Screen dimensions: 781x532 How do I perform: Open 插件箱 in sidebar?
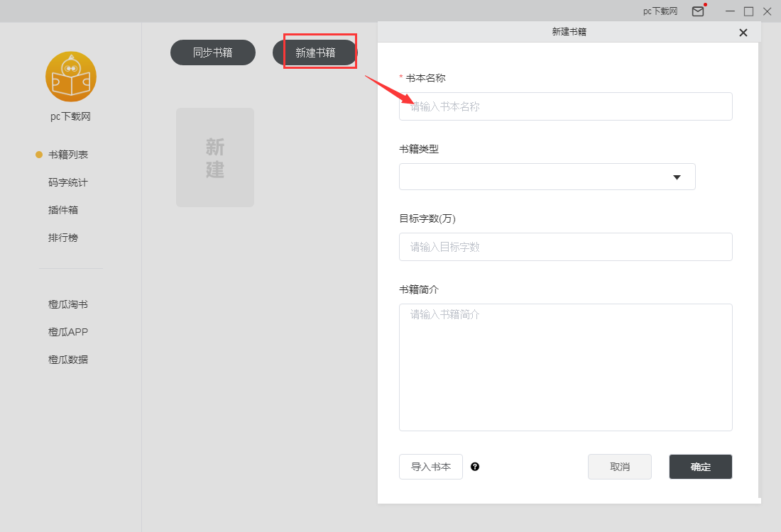click(62, 210)
